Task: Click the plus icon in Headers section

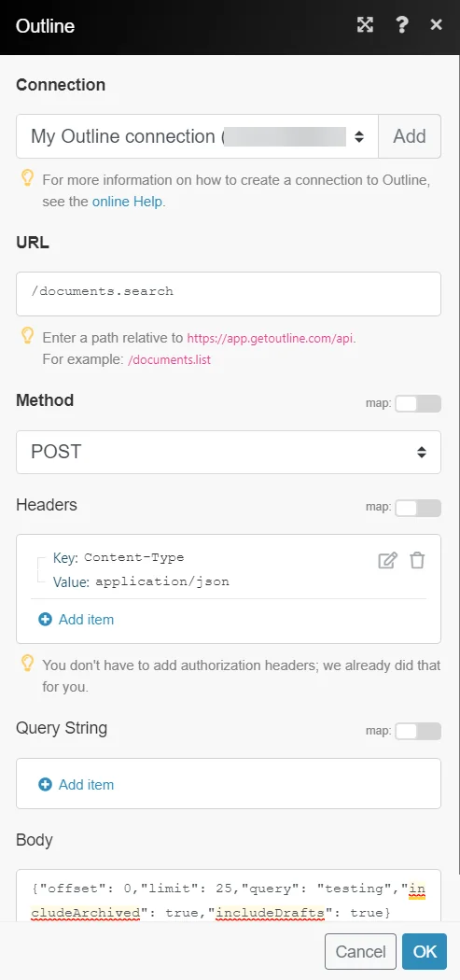Action: point(45,620)
